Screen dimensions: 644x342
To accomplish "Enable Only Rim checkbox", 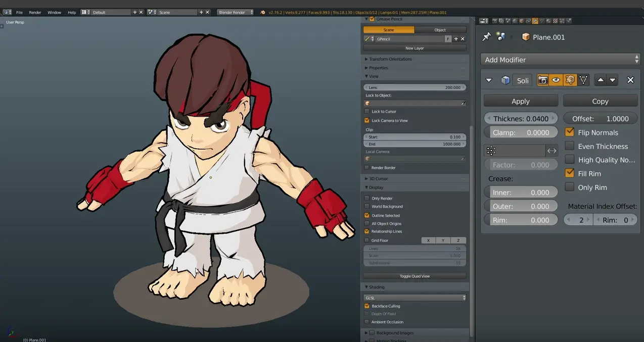I will (x=570, y=187).
